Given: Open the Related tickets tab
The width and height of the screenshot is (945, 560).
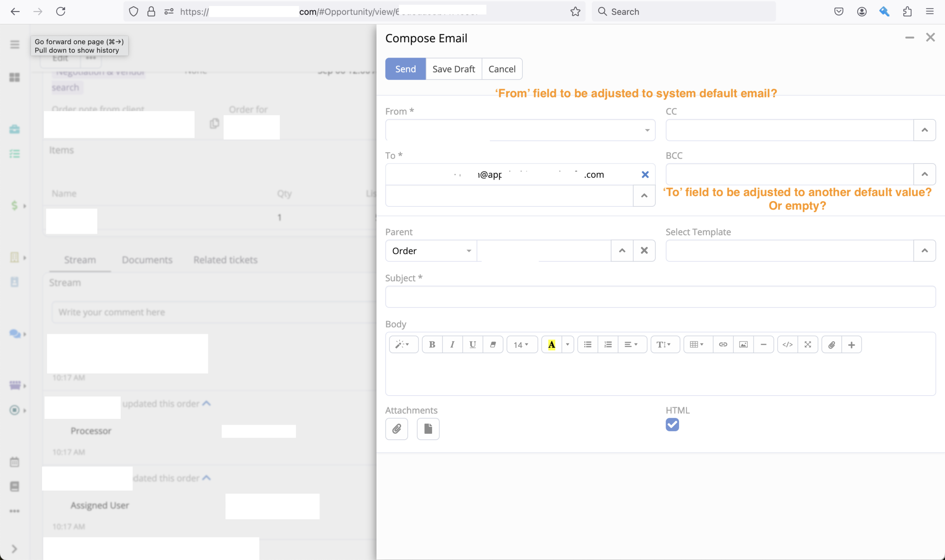Looking at the screenshot, I should 225,260.
